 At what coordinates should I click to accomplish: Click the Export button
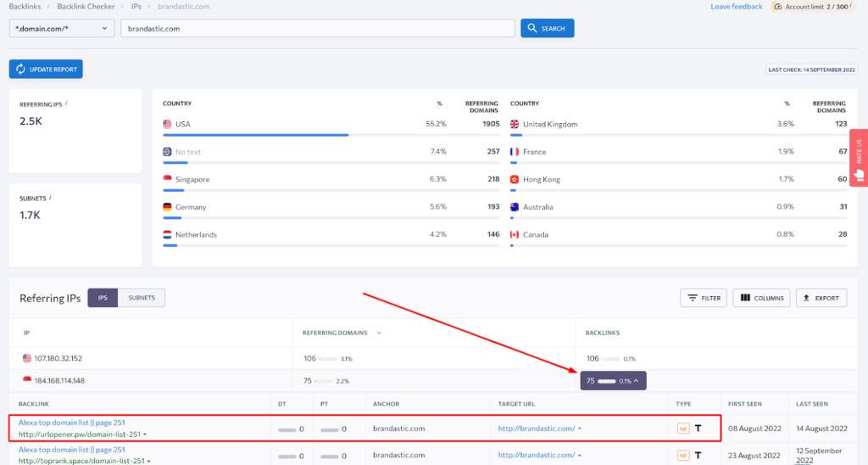[821, 298]
